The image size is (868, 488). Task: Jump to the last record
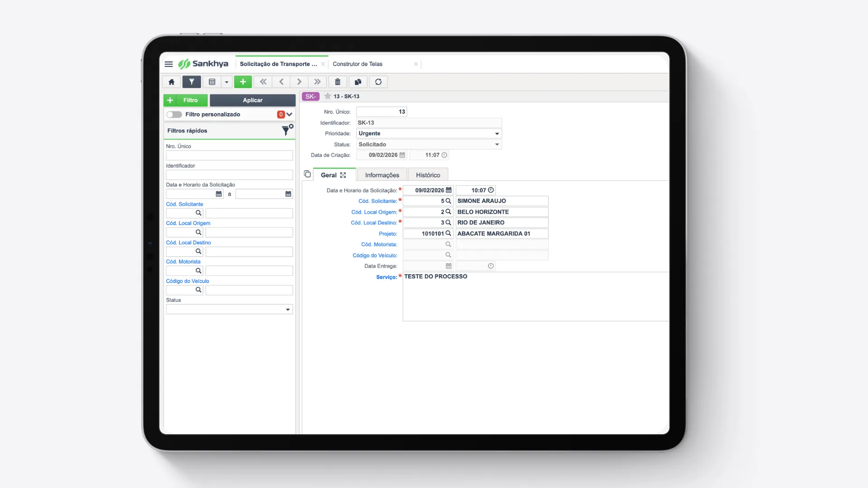pos(317,82)
